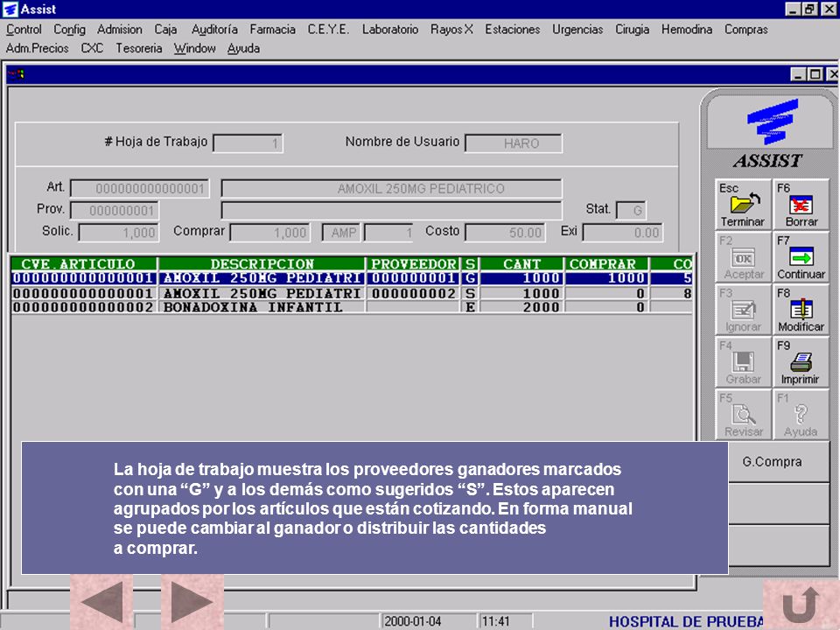Click the Comprar quantity field

pos(270,233)
